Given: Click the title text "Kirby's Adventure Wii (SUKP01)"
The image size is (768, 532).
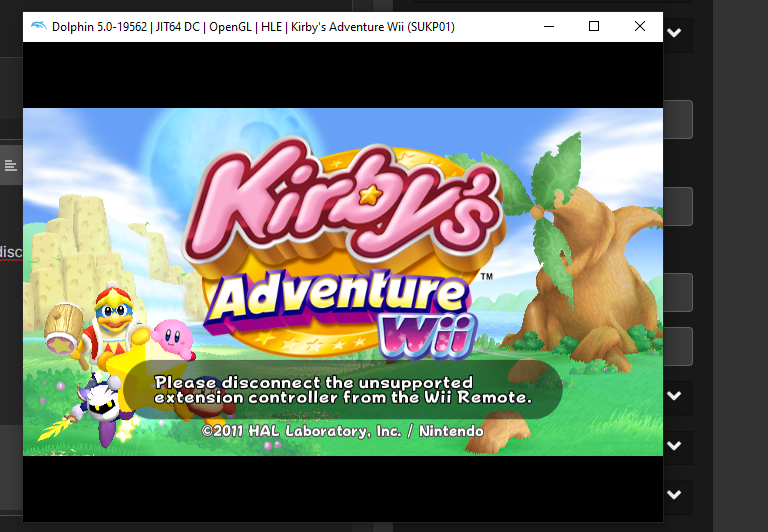Looking at the screenshot, I should click(373, 27).
